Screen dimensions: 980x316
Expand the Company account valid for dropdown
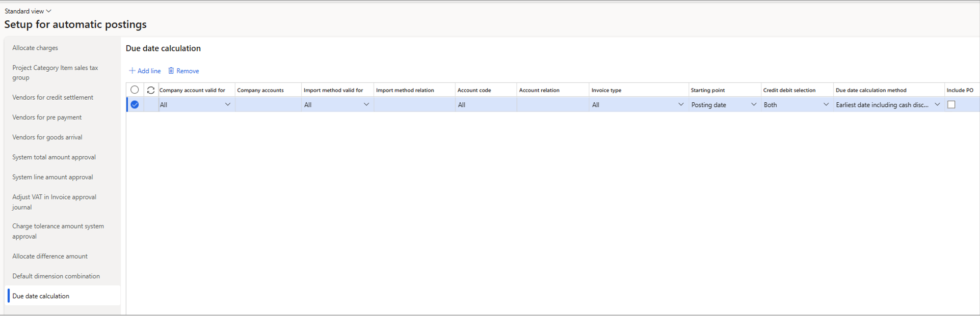click(x=228, y=105)
